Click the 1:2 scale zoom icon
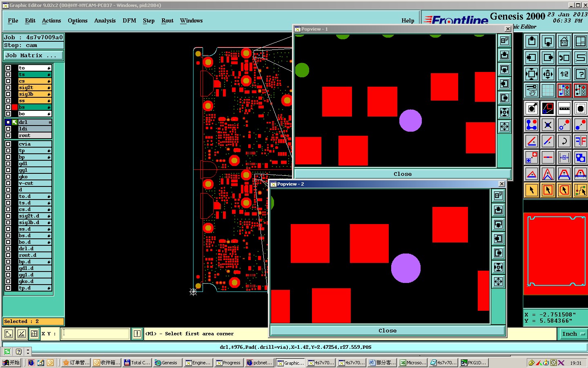Screen dimensions: 588x368 point(564,74)
